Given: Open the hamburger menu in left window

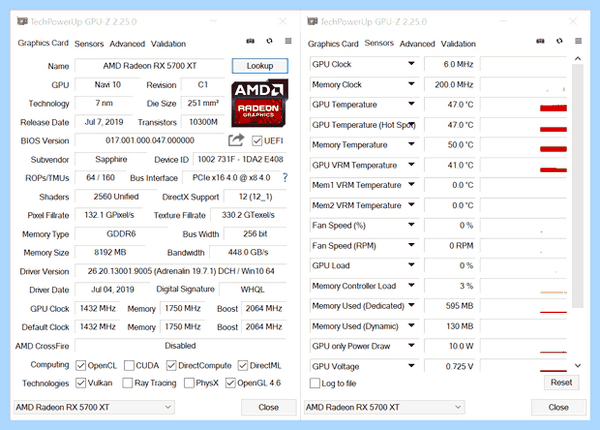Looking at the screenshot, I should (288, 41).
